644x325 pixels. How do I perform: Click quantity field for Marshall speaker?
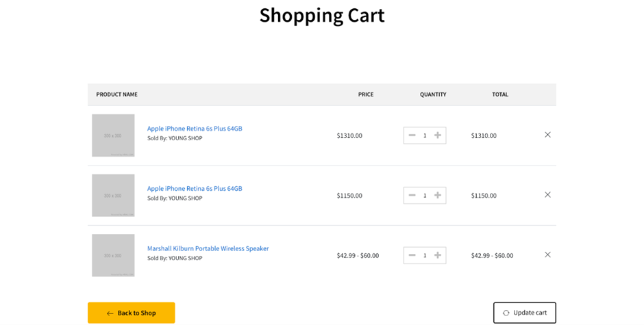pos(425,255)
